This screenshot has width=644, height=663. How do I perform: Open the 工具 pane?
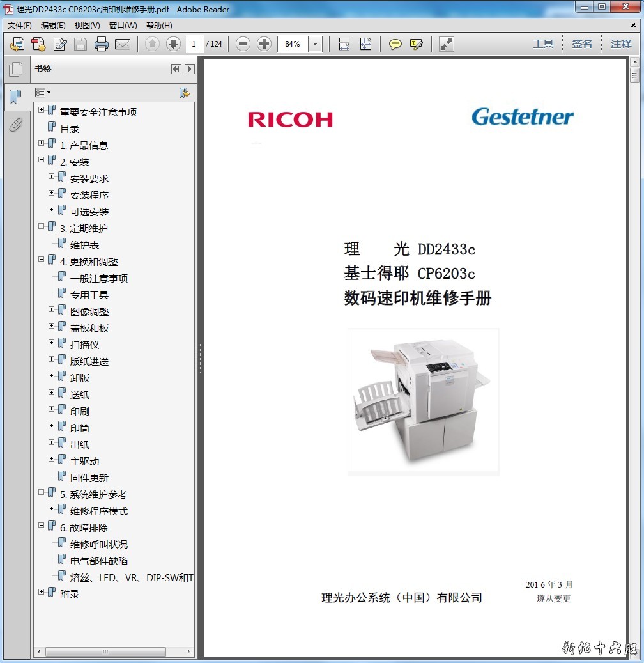(543, 44)
